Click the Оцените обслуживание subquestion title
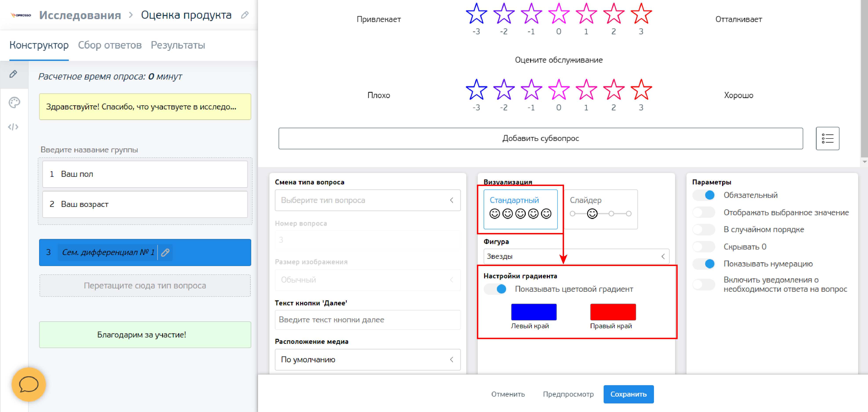The image size is (868, 412). click(x=559, y=60)
